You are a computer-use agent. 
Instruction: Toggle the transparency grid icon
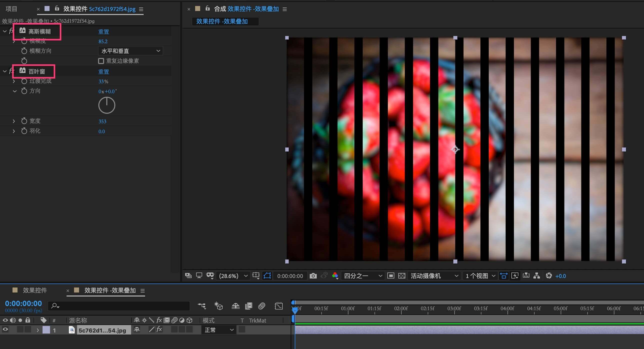tap(402, 276)
